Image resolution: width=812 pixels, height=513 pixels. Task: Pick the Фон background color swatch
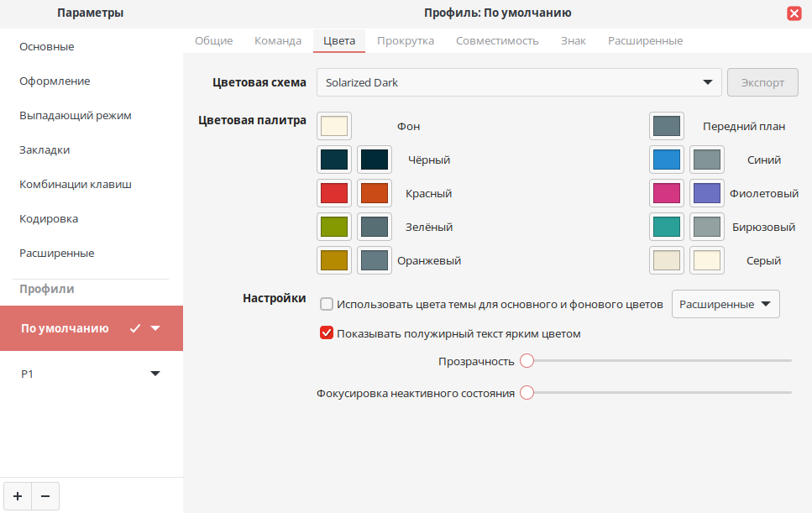(334, 126)
